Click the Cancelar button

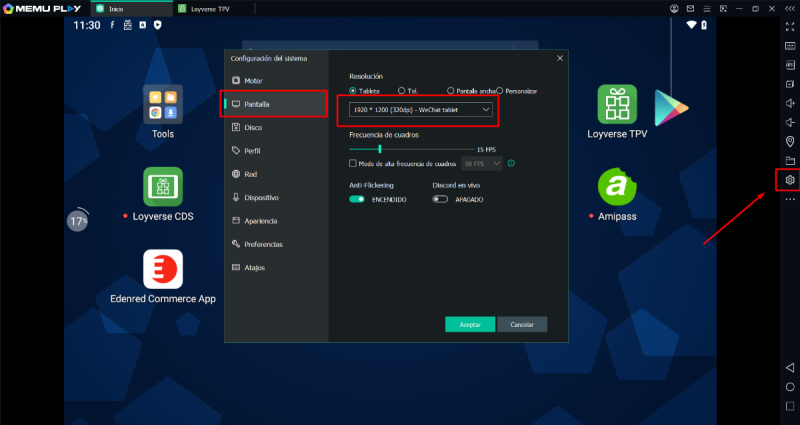pos(522,325)
